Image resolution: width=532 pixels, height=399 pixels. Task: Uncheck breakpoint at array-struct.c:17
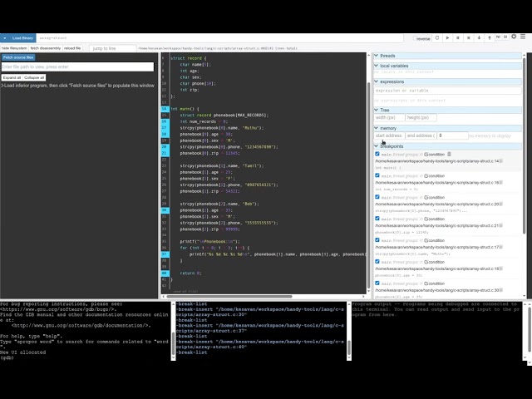pos(377,240)
